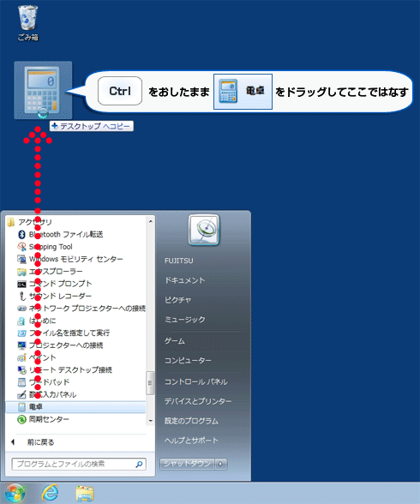
Task: Click the program list scroll up arrow
Action: click(x=150, y=221)
